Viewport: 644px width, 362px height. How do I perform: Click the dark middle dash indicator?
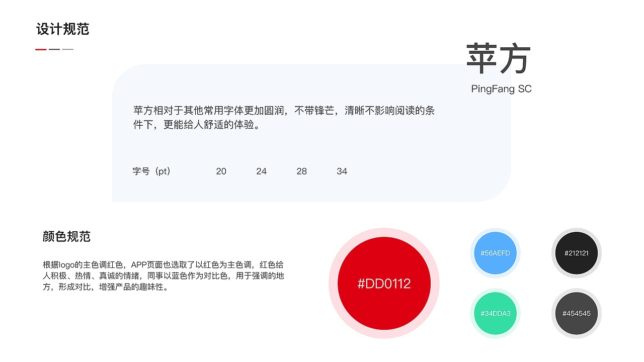coord(53,49)
